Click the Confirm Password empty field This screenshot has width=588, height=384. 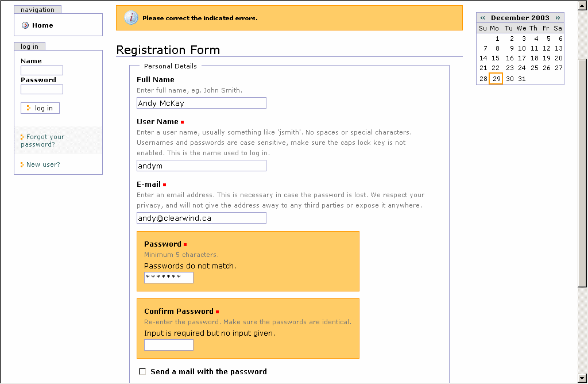click(168, 345)
